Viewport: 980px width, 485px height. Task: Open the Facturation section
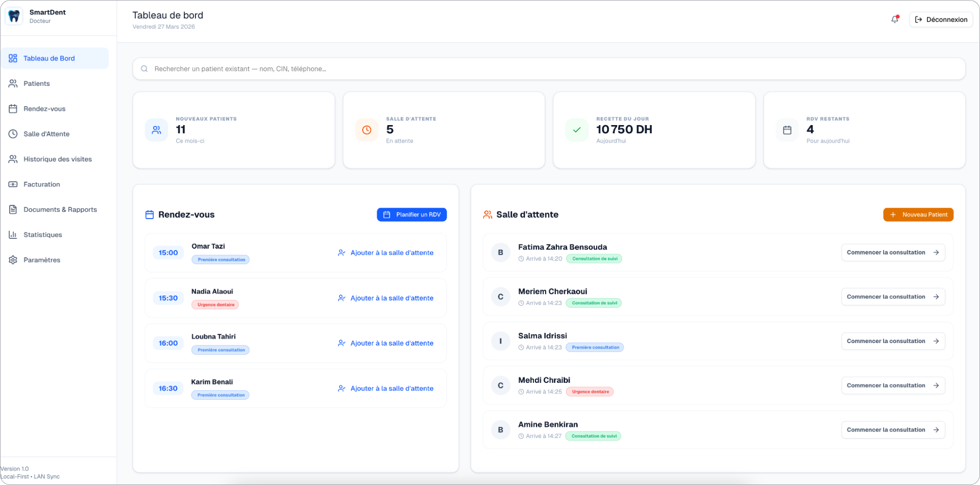[x=42, y=184]
